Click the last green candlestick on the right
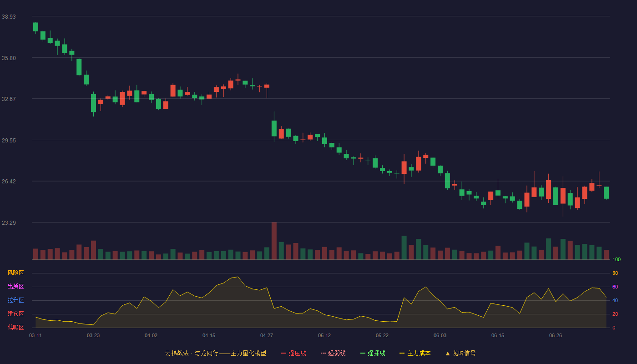The height and width of the screenshot is (364, 637). coord(607,192)
